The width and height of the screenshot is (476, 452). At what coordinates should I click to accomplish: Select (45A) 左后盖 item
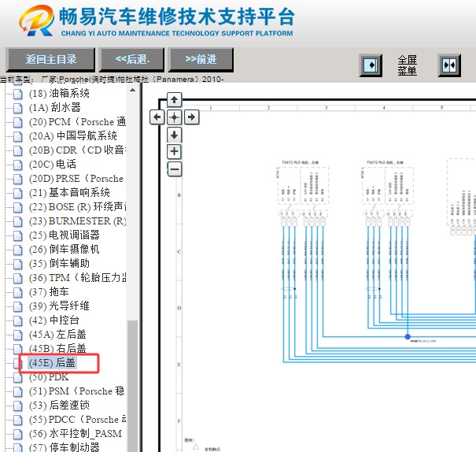(57, 335)
